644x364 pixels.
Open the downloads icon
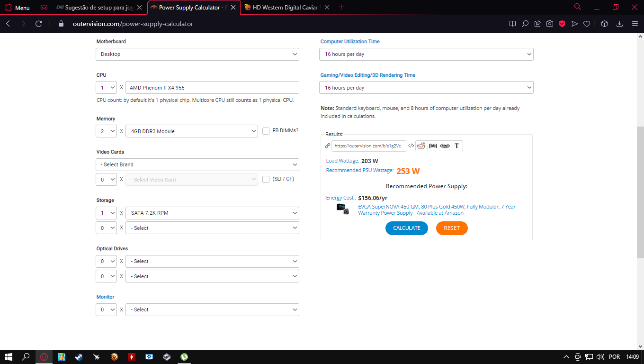coord(619,24)
